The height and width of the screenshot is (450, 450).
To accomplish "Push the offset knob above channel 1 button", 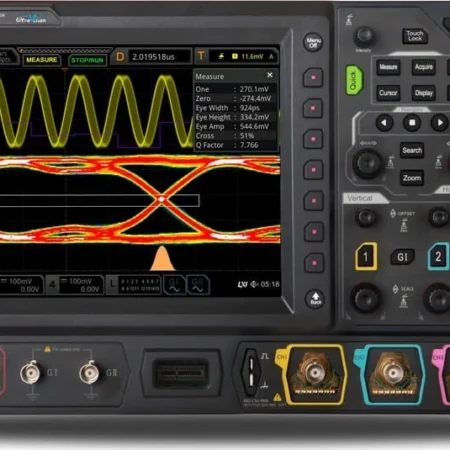I will pyautogui.click(x=366, y=217).
